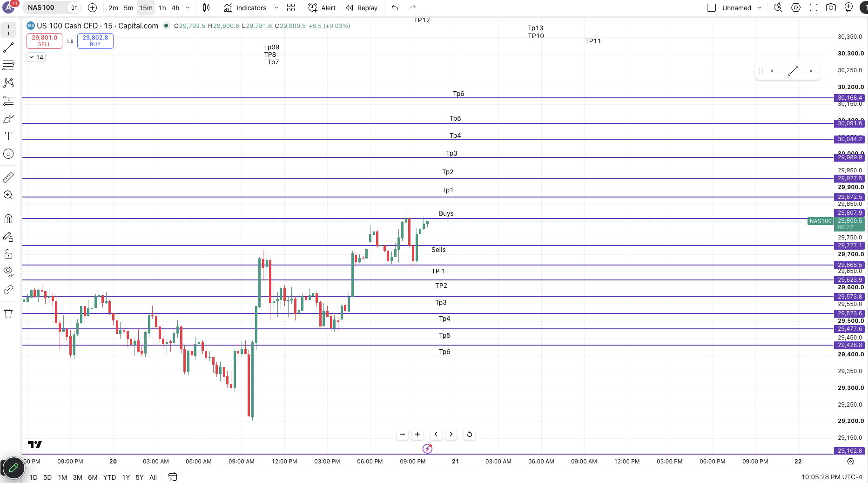
Task: Switch to the 2m timeframe
Action: (113, 7)
